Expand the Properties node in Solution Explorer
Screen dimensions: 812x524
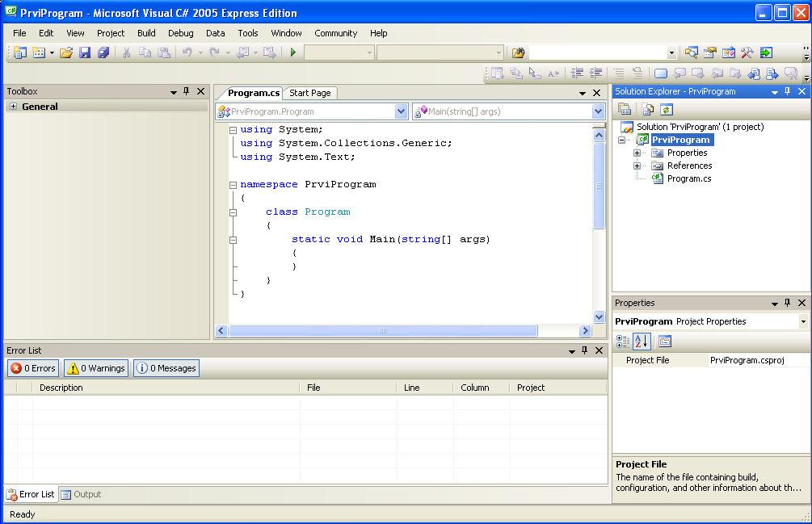[x=637, y=153]
